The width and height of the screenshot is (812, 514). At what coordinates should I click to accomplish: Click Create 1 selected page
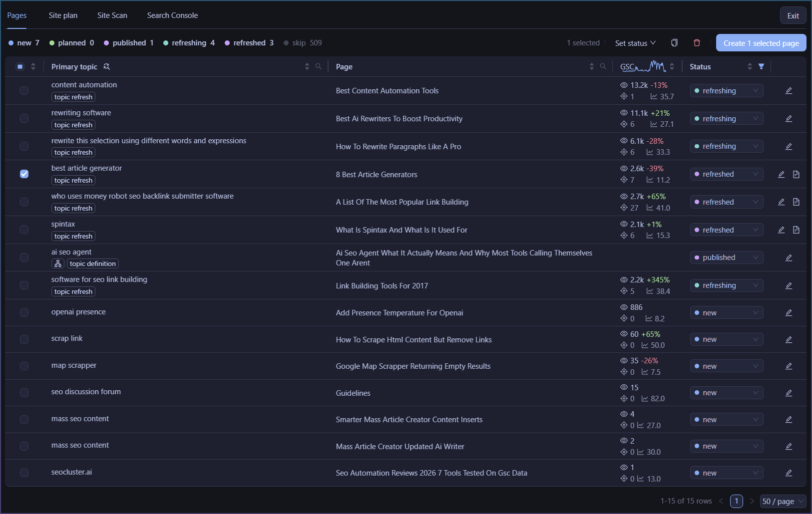coord(761,43)
